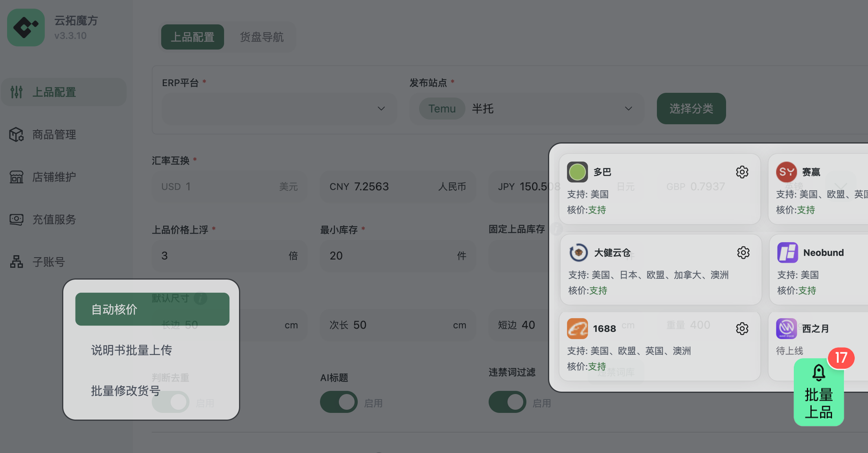Click the 多巴 green logo
This screenshot has width=868, height=453.
(x=577, y=172)
